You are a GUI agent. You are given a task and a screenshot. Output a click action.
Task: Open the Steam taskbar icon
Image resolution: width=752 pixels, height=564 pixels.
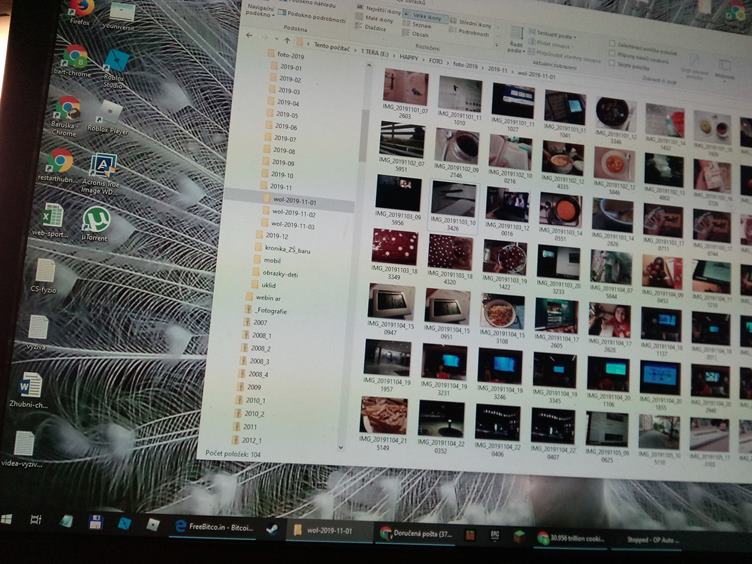tap(272, 529)
